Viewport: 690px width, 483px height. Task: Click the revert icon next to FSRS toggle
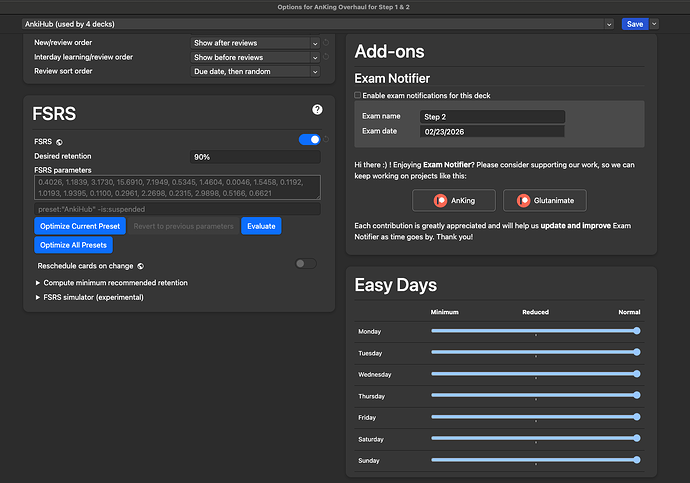326,139
